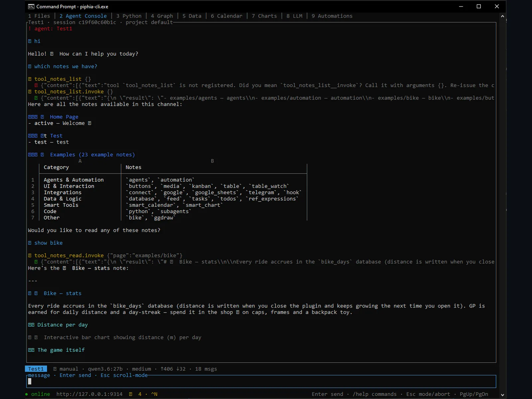532x399 pixels.
Task: Click the `python`, `subagents` notes cell
Action: [159, 211]
